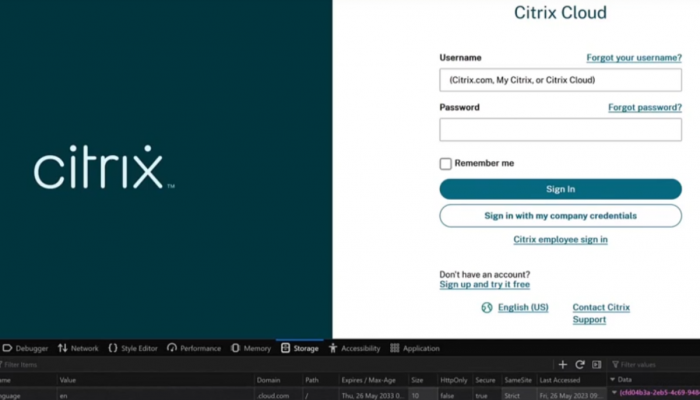700x400 pixels.
Task: Collapse the Data tree expander arrow
Action: [x=614, y=380]
